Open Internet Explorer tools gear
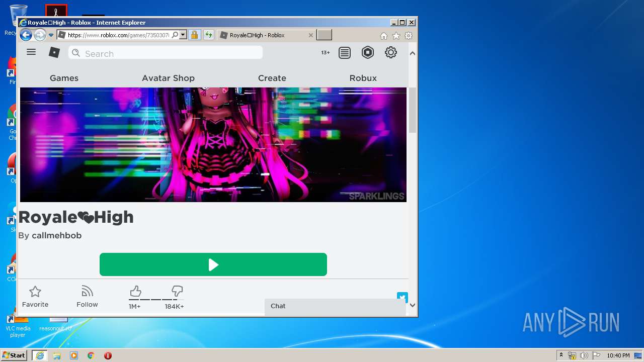 [409, 36]
